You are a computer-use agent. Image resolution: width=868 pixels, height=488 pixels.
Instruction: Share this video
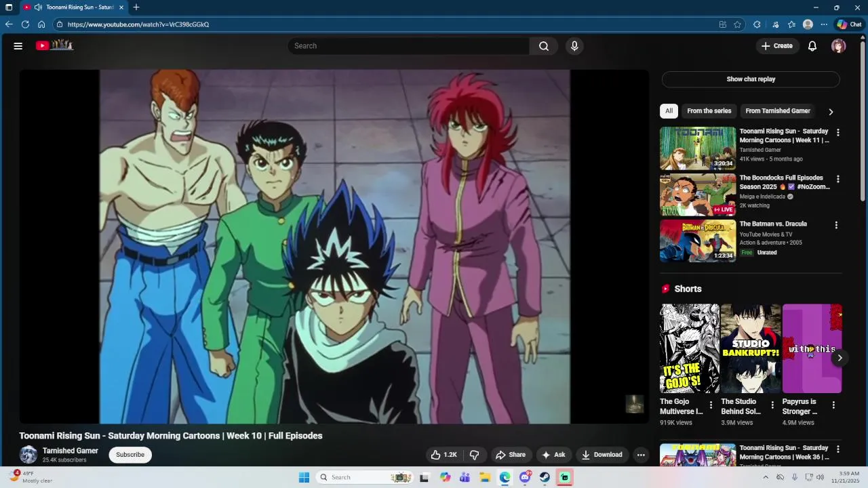tap(511, 455)
